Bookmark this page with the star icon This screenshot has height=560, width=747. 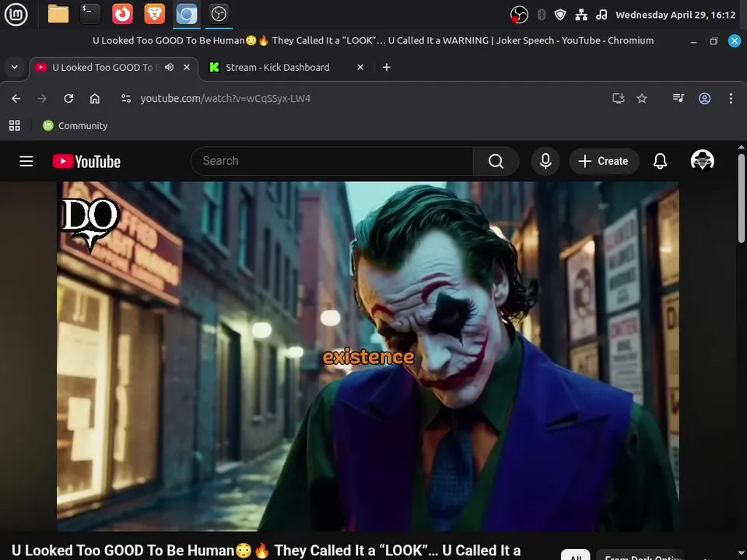[642, 98]
